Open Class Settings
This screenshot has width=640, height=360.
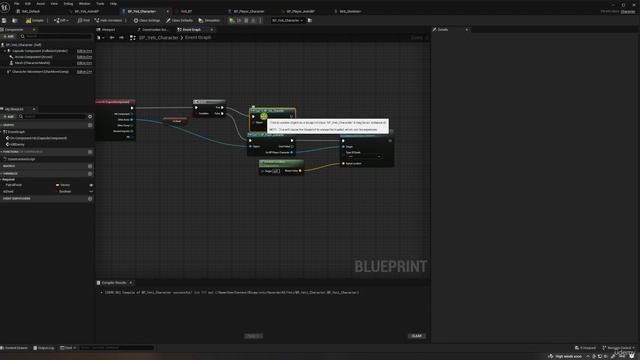[147, 20]
